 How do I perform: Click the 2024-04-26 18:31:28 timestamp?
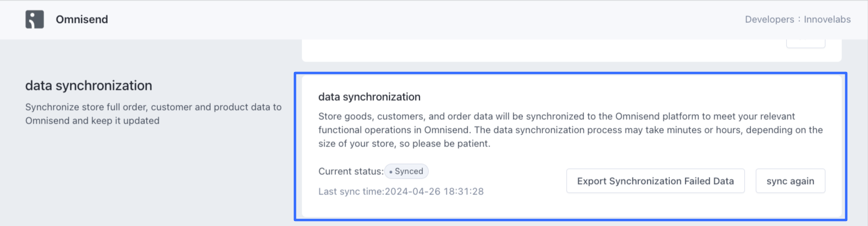(x=434, y=192)
